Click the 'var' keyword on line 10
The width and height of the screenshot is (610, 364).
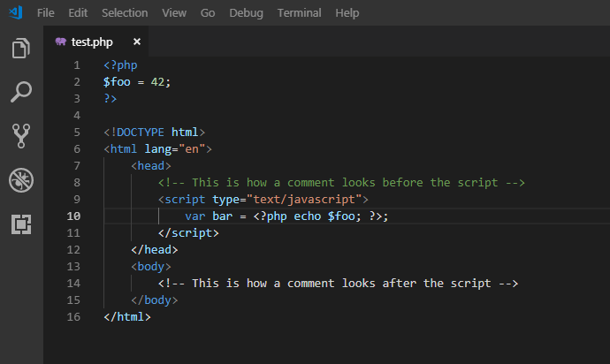pyautogui.click(x=194, y=216)
